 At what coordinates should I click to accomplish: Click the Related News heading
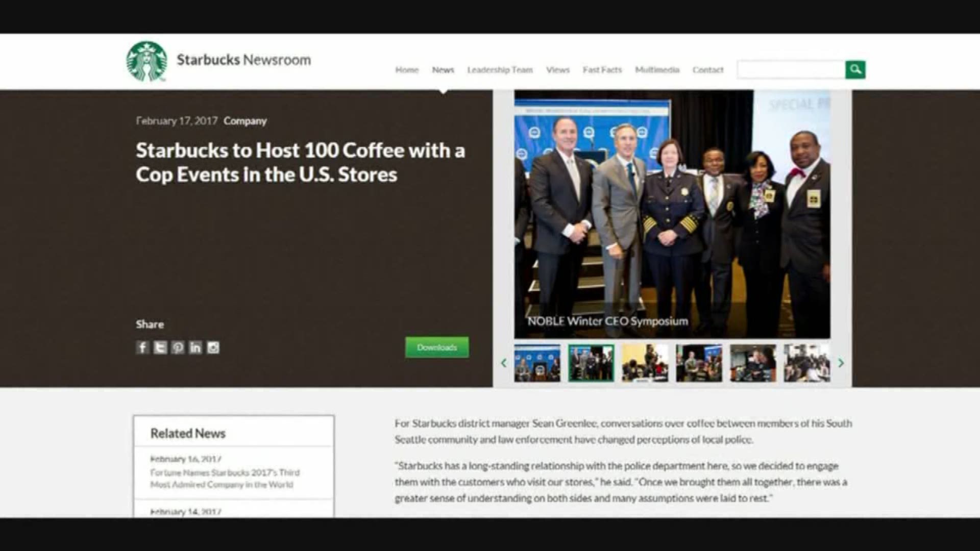(x=188, y=433)
